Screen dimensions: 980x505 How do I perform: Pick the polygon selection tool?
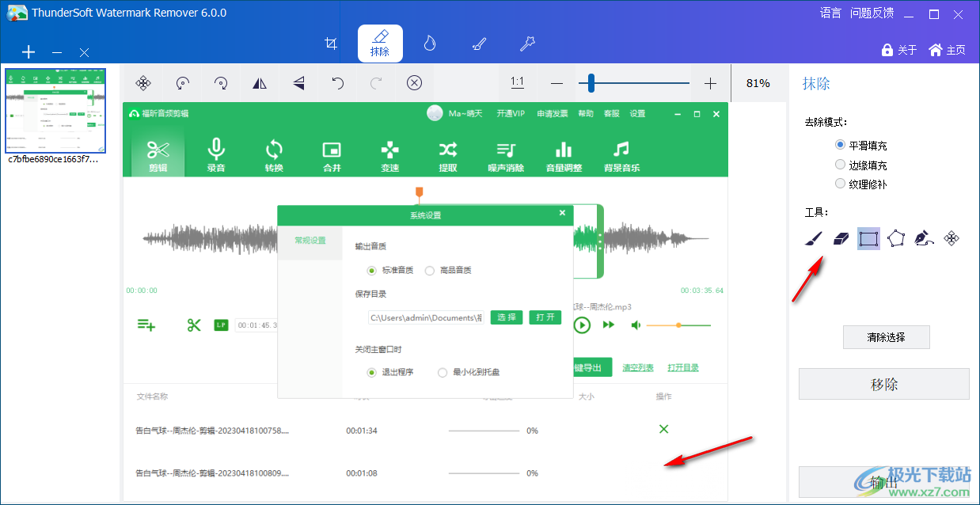(x=896, y=238)
